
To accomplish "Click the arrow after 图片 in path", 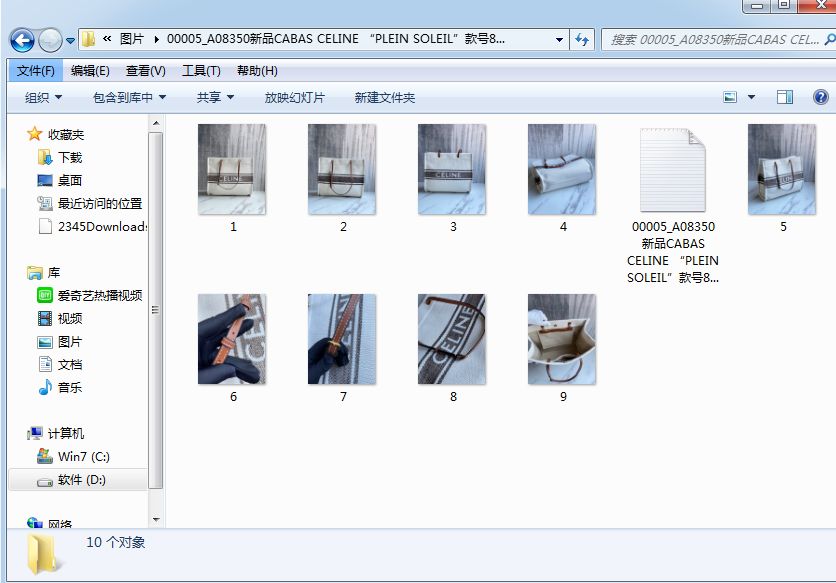I will click(x=156, y=39).
